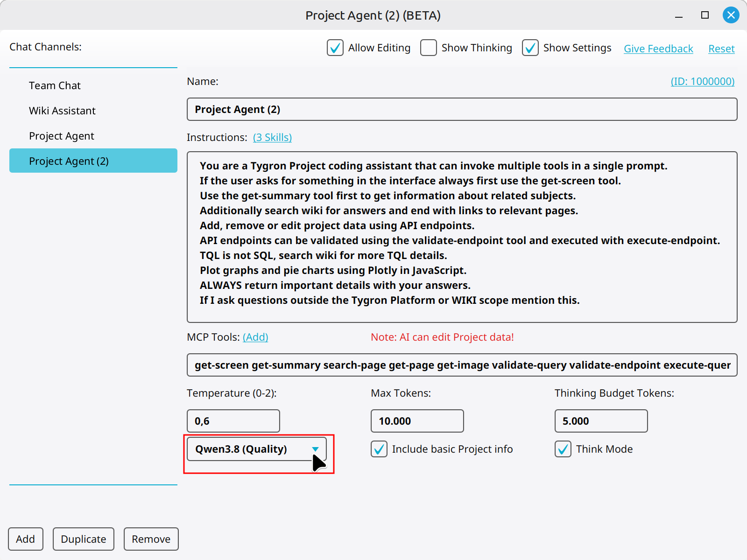This screenshot has height=560, width=747.
Task: Toggle Include basic Project info checkbox
Action: (379, 449)
